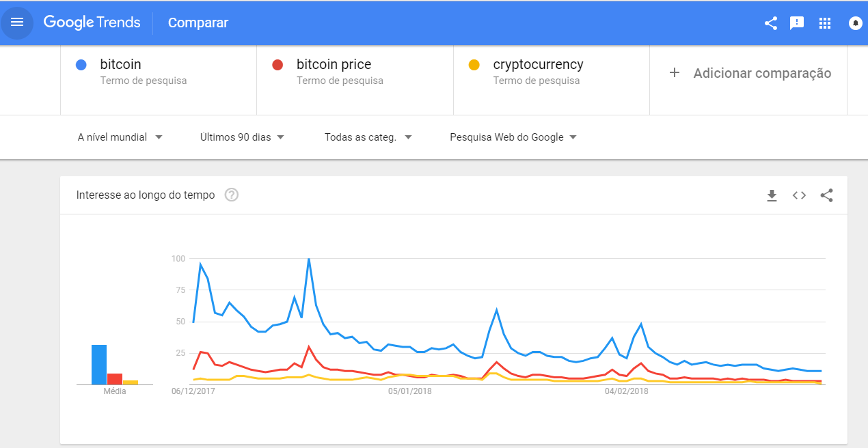Open the embed code for the chart

pos(798,195)
